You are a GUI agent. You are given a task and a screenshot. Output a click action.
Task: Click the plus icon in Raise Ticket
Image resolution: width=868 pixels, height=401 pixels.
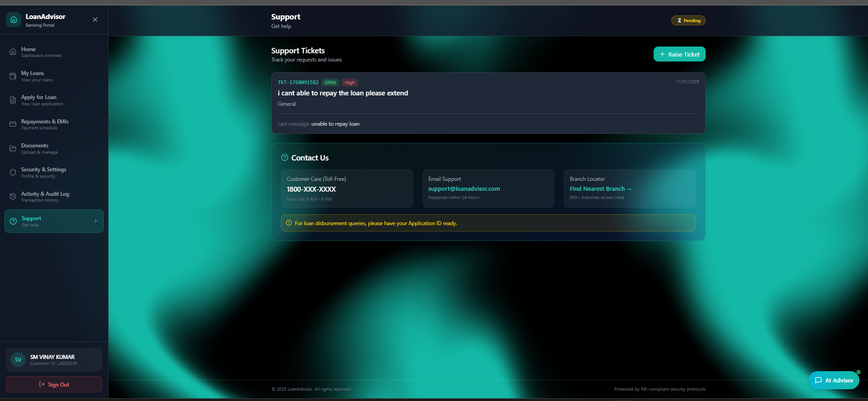pos(662,54)
